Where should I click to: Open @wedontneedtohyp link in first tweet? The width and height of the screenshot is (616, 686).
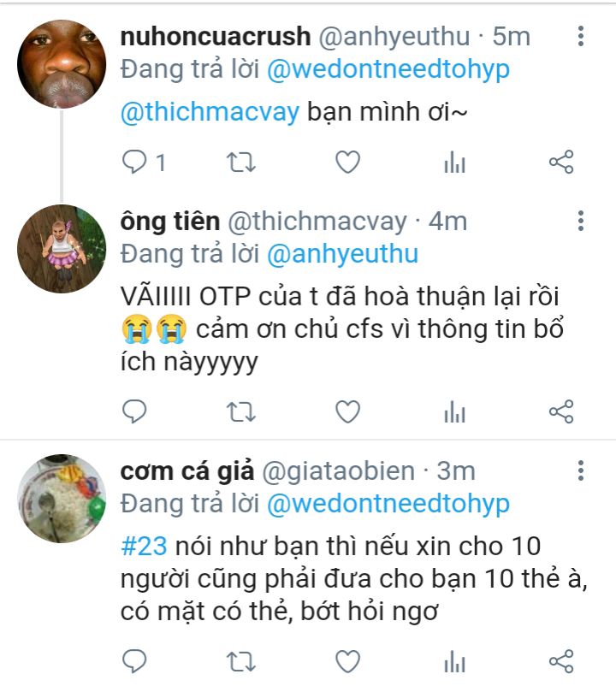pos(388,70)
